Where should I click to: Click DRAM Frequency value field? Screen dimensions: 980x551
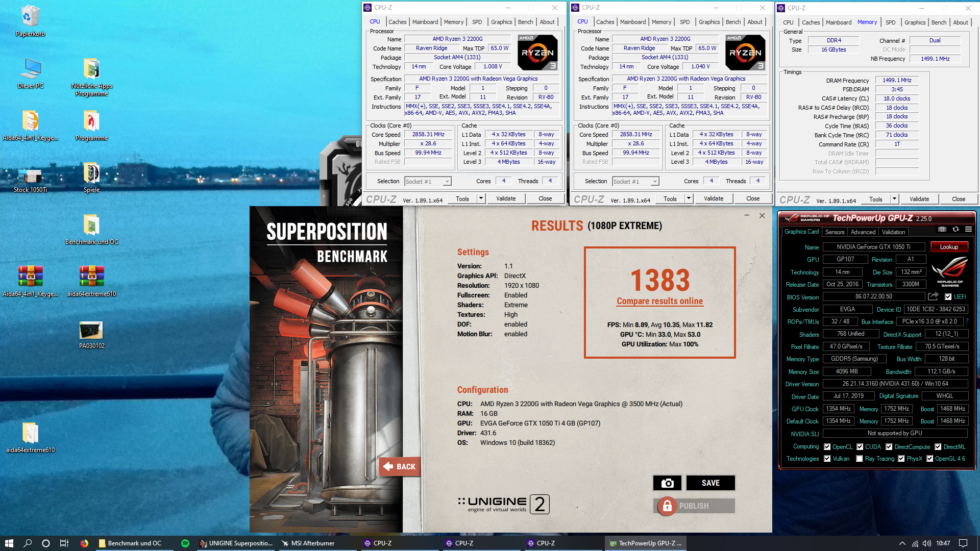(897, 80)
